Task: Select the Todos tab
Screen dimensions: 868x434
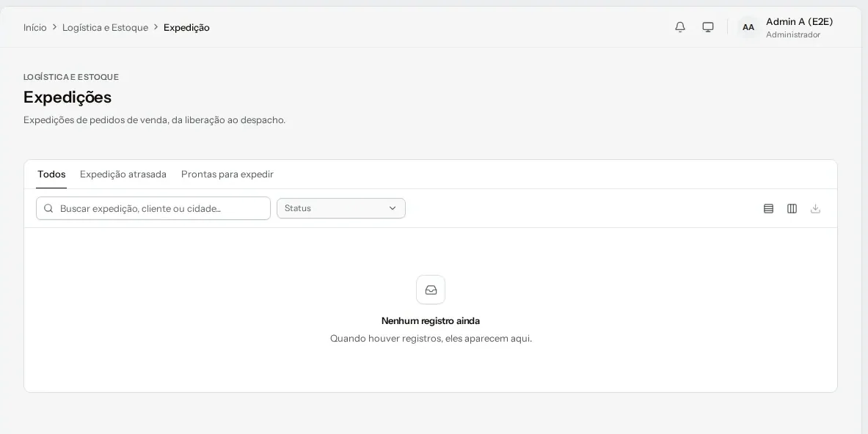Action: tap(51, 174)
